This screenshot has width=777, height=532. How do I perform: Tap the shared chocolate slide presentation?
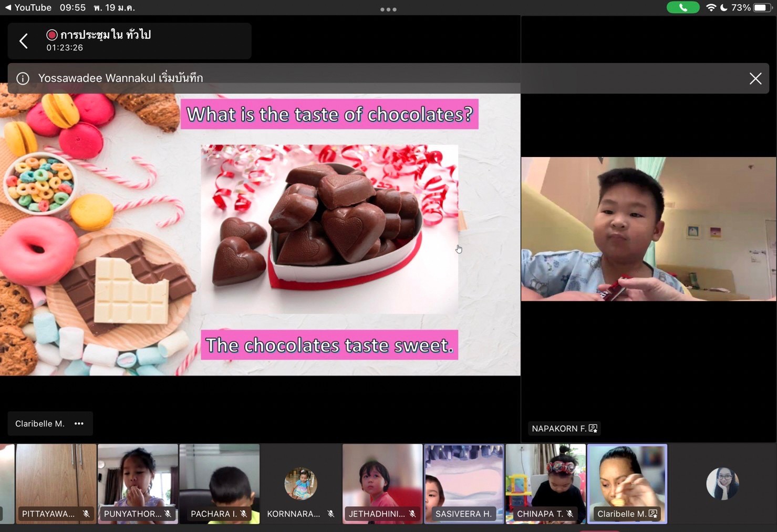[260, 234]
